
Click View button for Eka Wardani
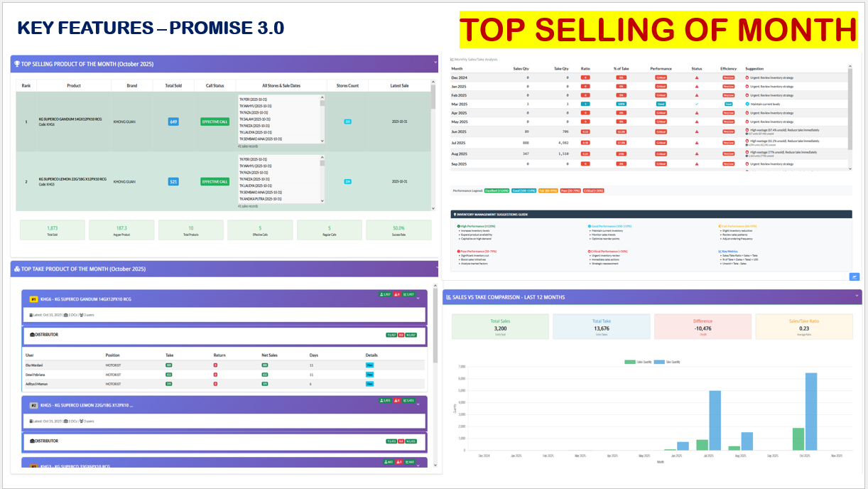pyautogui.click(x=369, y=365)
